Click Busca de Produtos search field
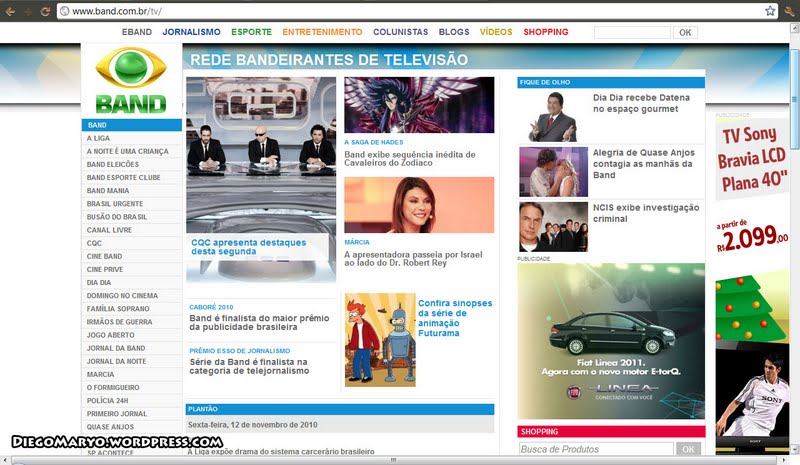Screen dimensions: 800x465 point(596,449)
